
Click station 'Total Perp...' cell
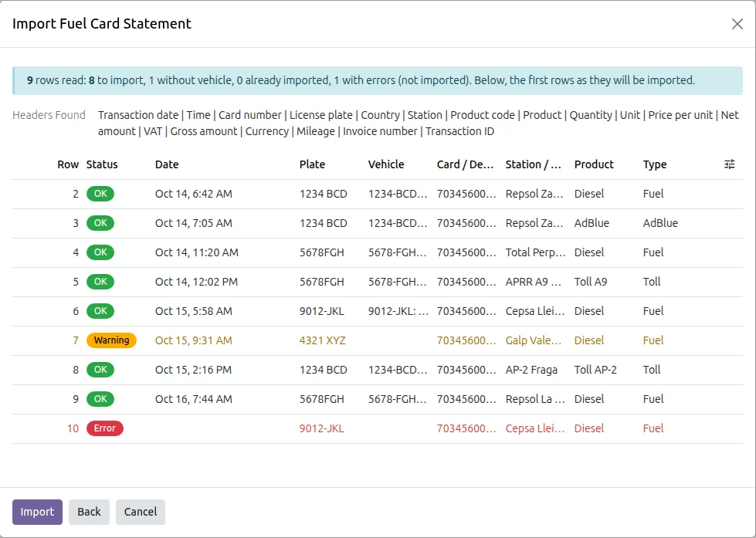535,252
